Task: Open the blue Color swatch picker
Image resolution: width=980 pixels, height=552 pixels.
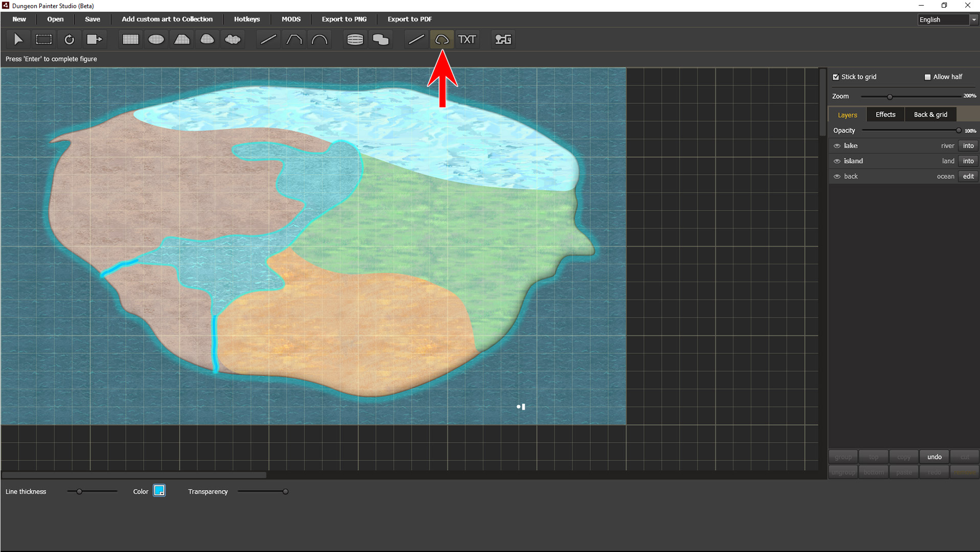Action: (159, 491)
